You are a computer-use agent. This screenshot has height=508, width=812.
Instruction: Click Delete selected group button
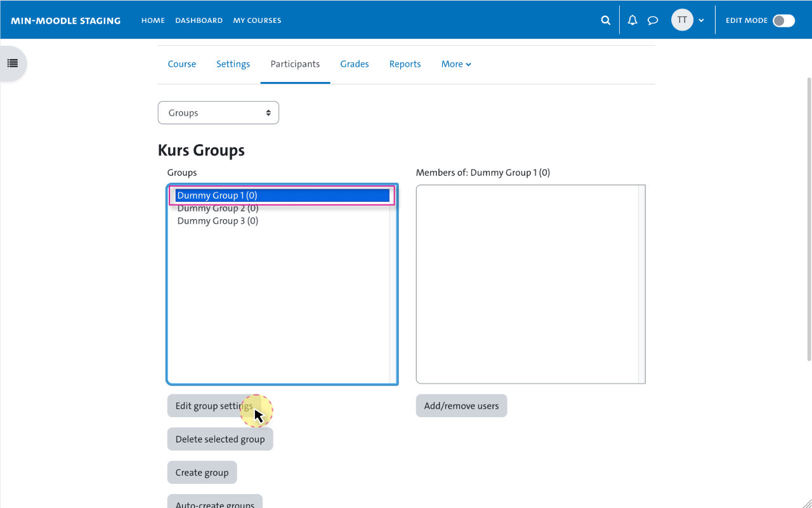220,439
